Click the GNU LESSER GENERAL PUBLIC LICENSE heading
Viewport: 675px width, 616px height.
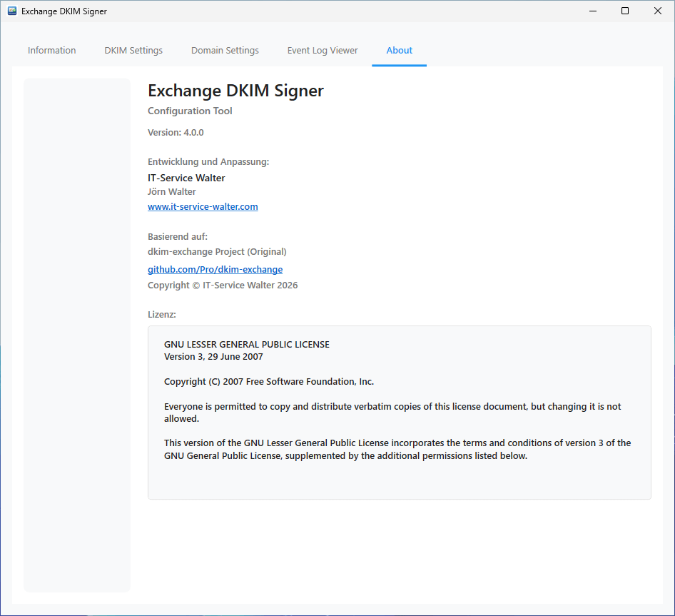[x=246, y=344]
